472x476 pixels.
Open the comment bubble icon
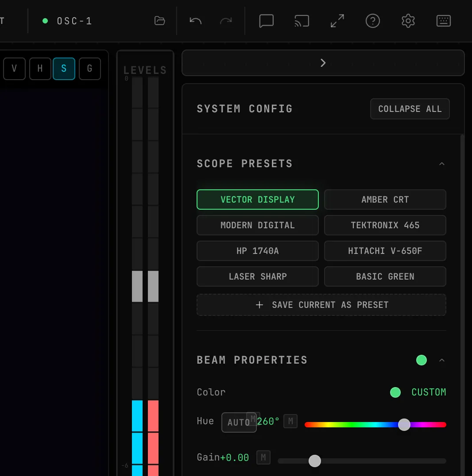[266, 21]
